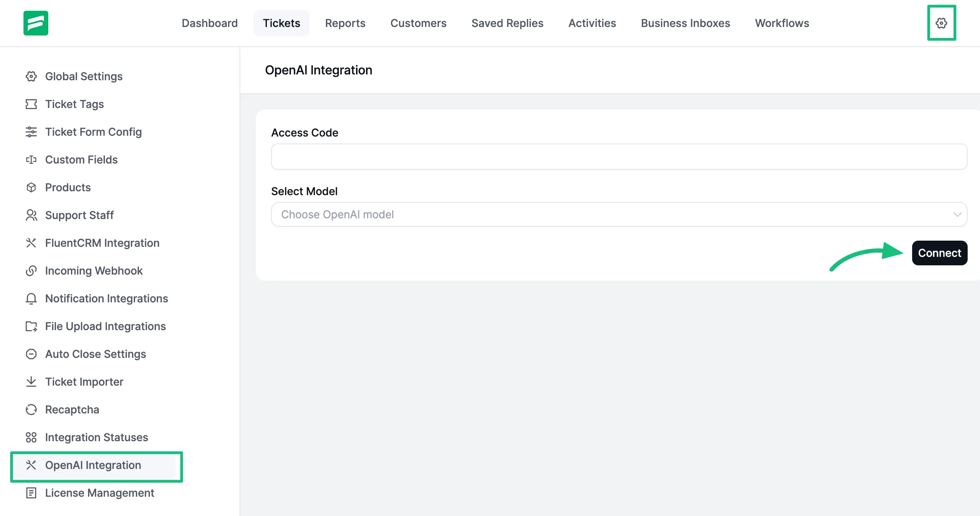Click the Connect button
Viewport: 980px width, 516px height.
pos(940,253)
